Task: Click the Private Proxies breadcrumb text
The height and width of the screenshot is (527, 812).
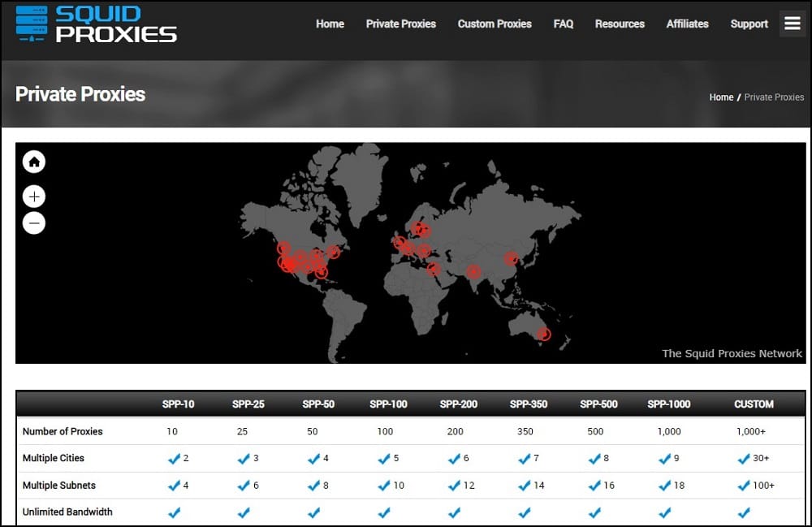Action: click(x=774, y=97)
